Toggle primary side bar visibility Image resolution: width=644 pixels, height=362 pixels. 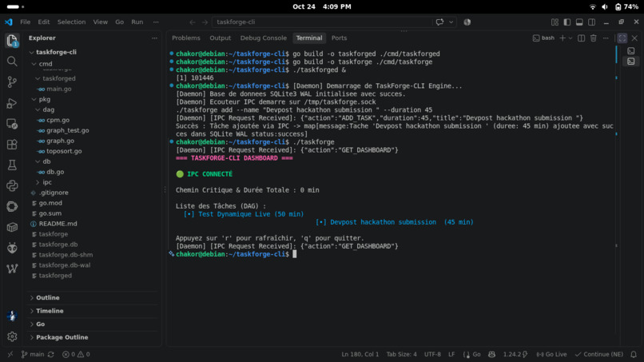click(x=566, y=22)
